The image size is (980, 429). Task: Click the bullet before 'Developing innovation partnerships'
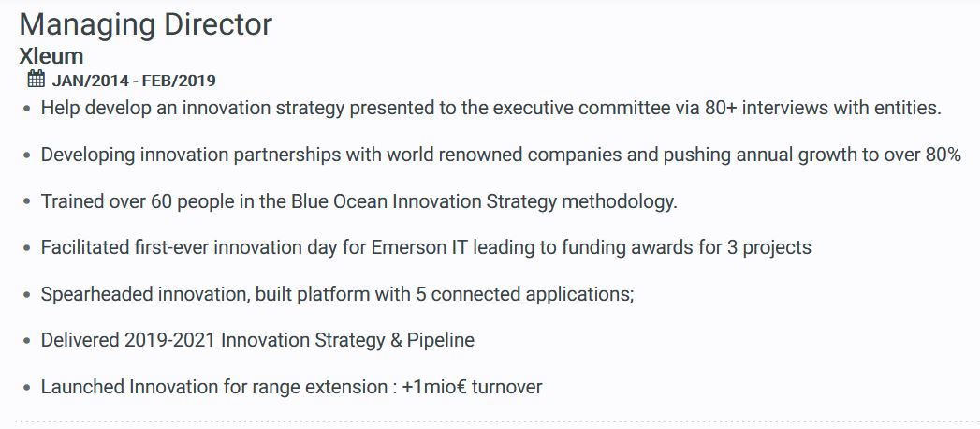pos(26,155)
